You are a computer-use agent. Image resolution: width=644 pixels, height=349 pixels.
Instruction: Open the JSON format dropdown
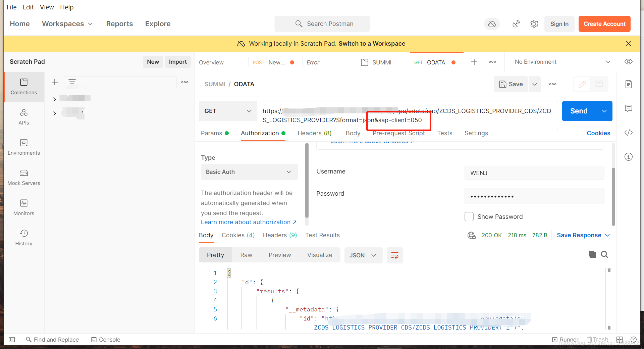(x=363, y=255)
